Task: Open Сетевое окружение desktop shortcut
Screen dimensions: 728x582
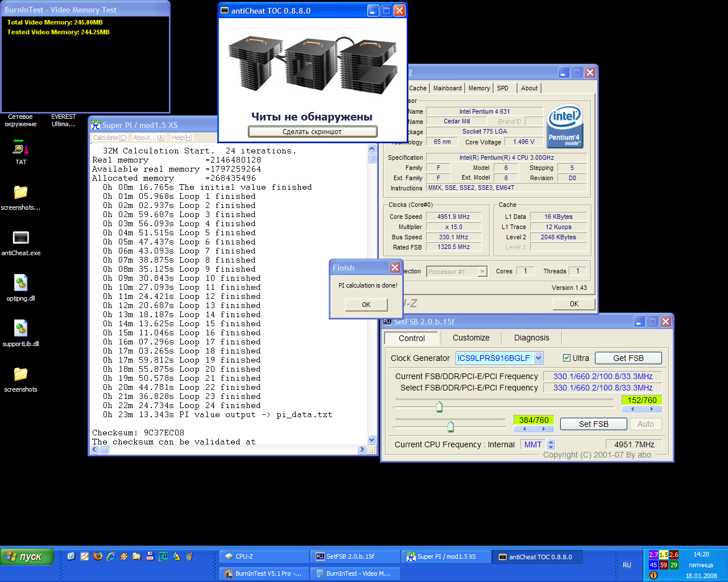Action: click(x=20, y=120)
